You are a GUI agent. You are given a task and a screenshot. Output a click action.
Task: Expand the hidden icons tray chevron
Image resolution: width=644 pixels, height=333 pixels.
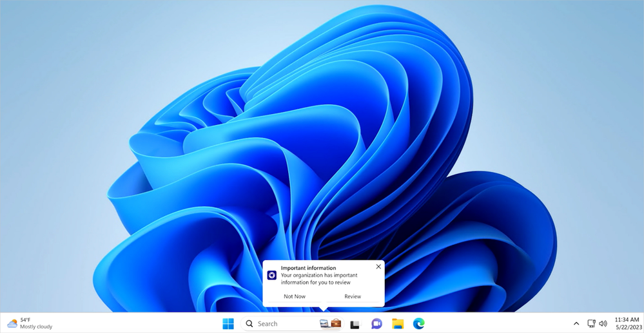tap(576, 323)
